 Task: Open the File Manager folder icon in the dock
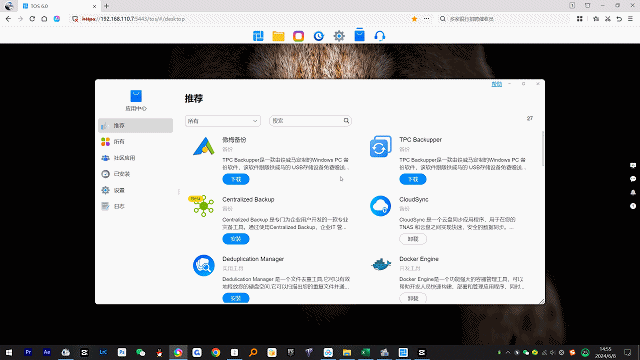click(278, 36)
